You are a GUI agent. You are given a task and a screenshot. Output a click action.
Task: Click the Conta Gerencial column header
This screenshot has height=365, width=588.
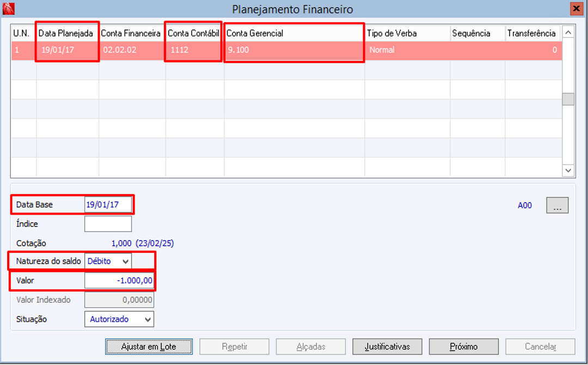[x=295, y=33]
